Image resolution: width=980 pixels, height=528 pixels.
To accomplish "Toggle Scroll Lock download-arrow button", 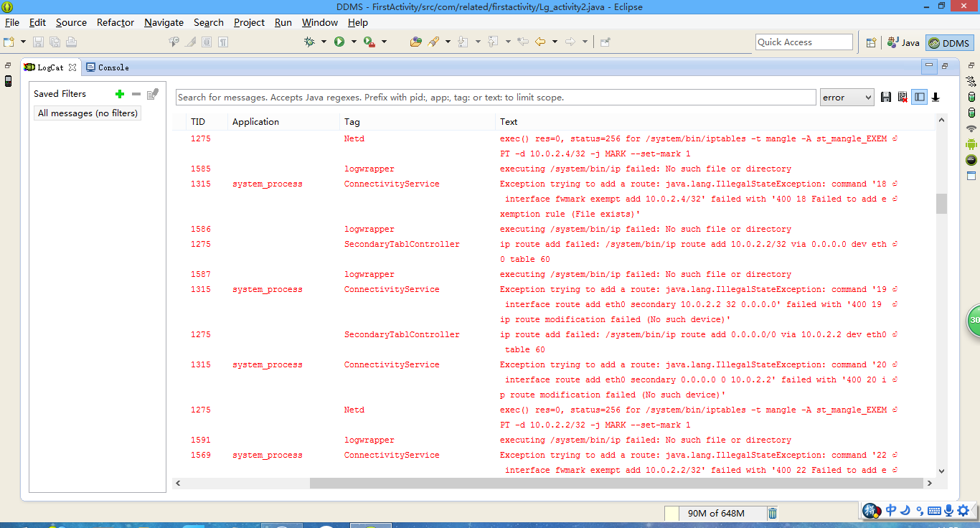I will coord(936,98).
